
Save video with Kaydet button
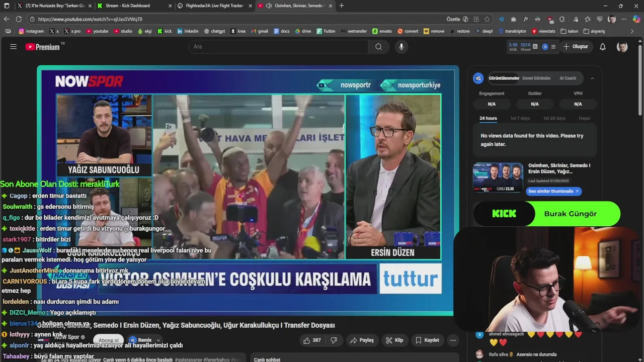point(427,340)
